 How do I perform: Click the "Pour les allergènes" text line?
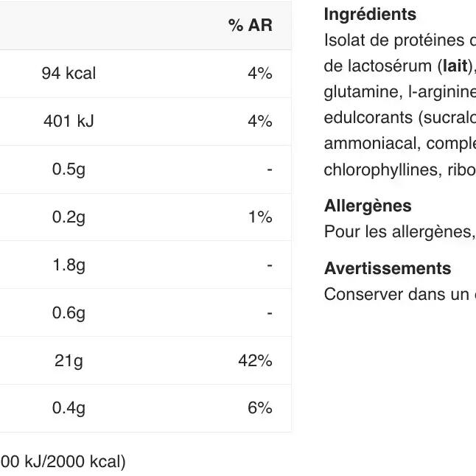(399, 232)
